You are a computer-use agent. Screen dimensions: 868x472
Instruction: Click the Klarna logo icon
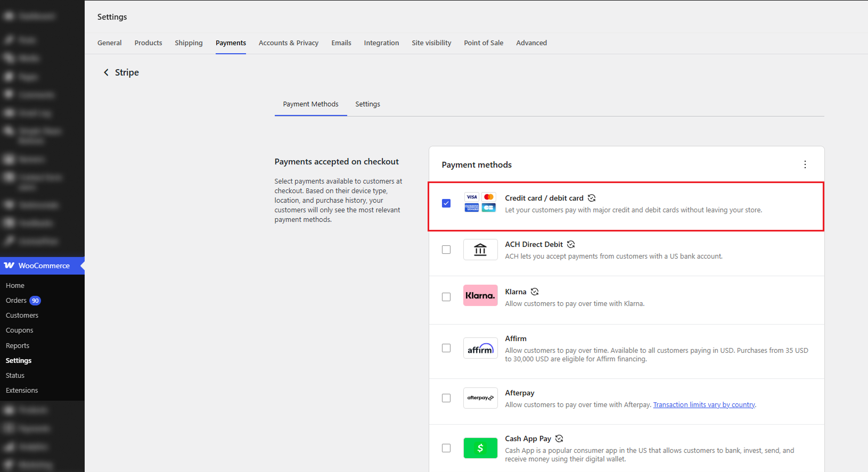480,296
